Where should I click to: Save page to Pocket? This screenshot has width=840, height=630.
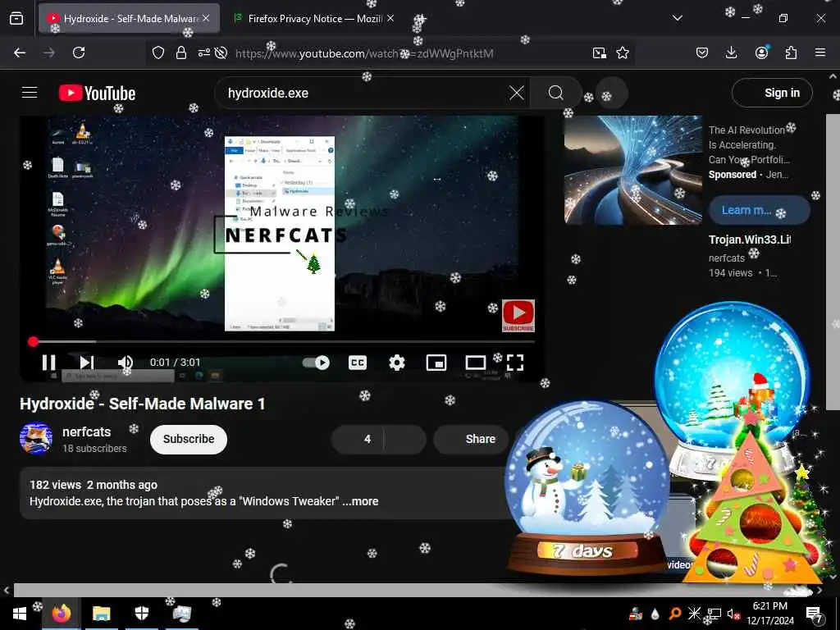(702, 52)
